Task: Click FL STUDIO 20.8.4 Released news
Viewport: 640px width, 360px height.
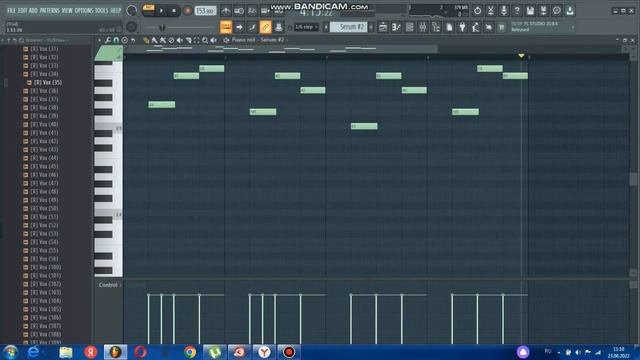Action: (x=534, y=27)
